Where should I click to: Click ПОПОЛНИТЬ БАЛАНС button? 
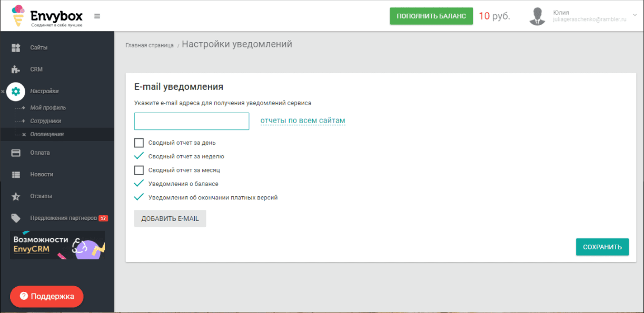[431, 16]
